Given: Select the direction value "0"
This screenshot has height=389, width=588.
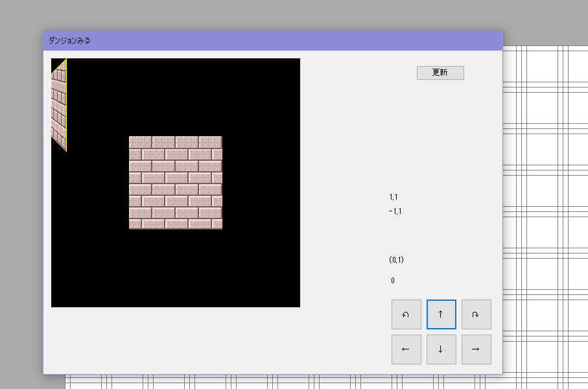Looking at the screenshot, I should tap(393, 281).
